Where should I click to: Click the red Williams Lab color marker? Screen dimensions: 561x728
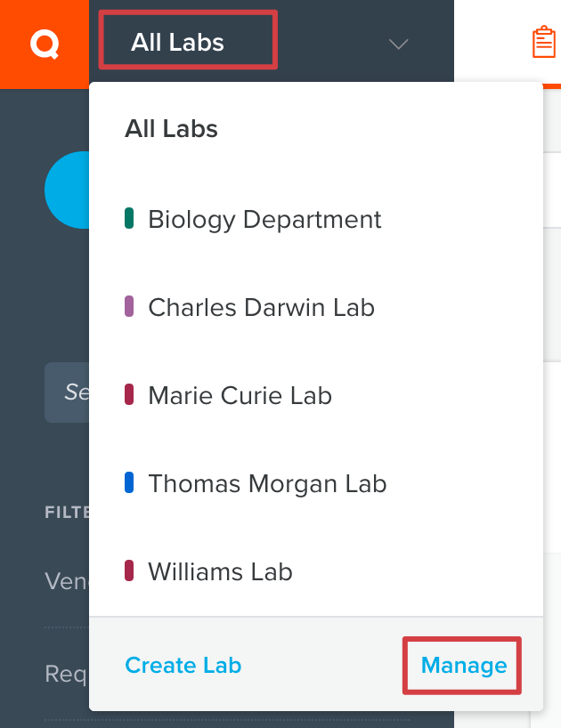pos(129,570)
